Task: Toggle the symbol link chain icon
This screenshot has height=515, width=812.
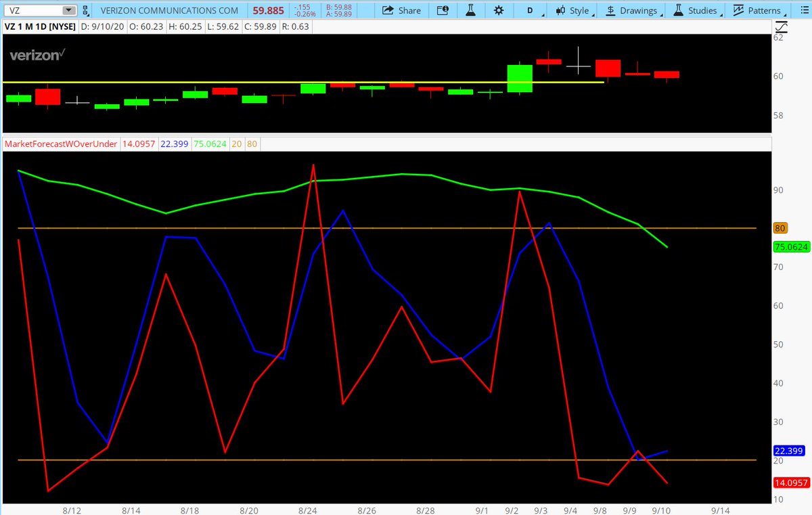Action: (84, 11)
